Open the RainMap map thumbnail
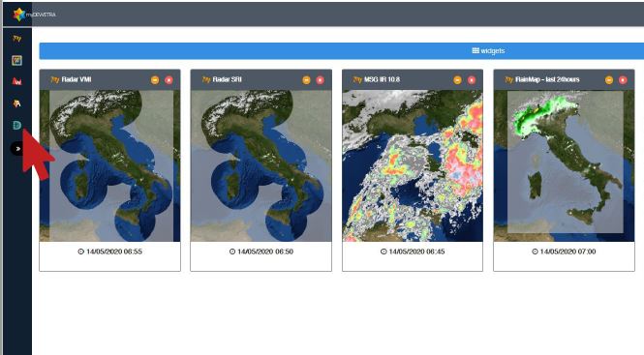 click(x=564, y=165)
